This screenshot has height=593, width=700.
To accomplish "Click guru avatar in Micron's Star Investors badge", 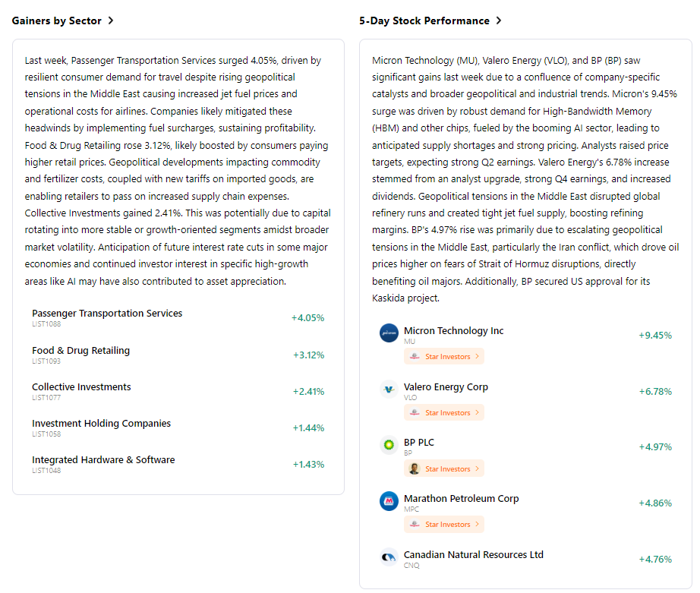I will [414, 356].
